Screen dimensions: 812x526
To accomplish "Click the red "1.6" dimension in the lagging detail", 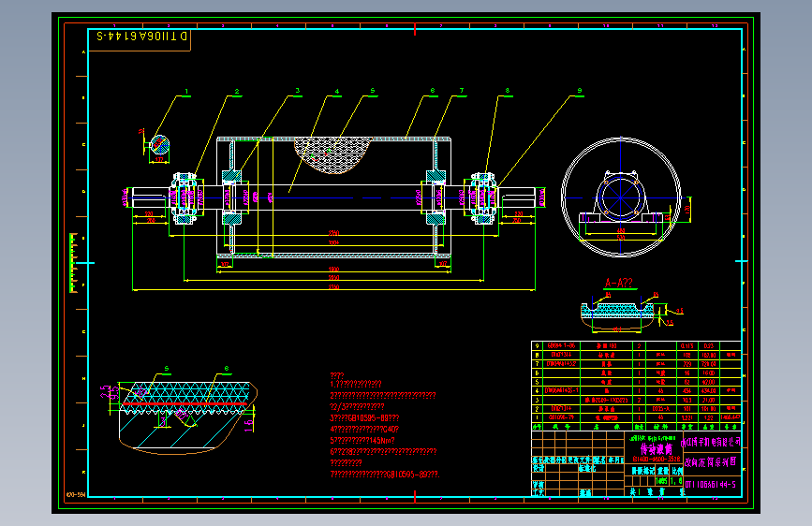I will (x=248, y=426).
